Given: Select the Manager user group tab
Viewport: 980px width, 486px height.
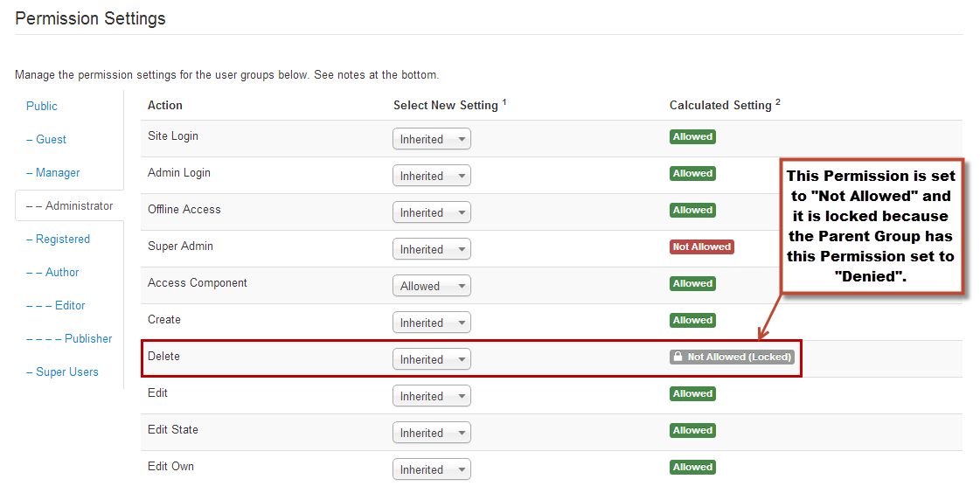Looking at the screenshot, I should click(53, 172).
